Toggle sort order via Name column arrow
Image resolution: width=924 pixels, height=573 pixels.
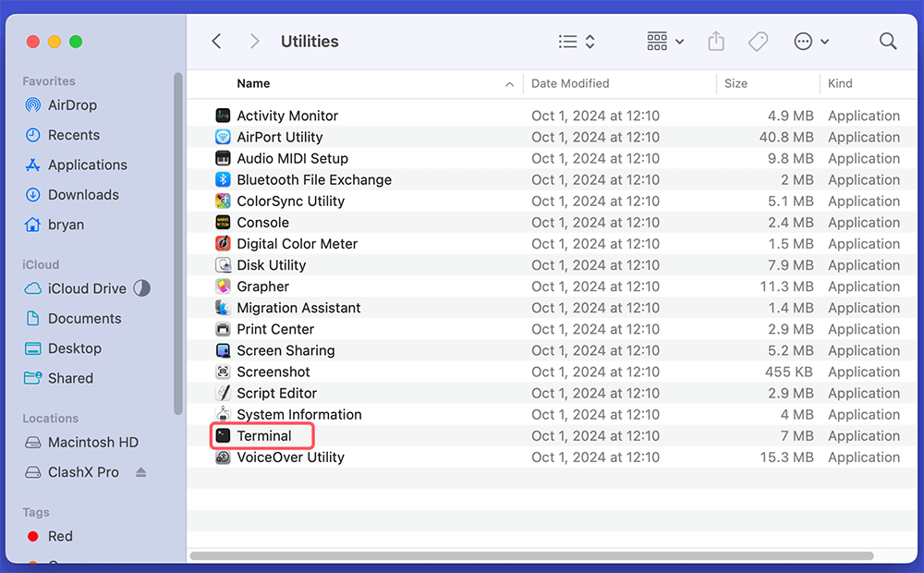[x=509, y=84]
